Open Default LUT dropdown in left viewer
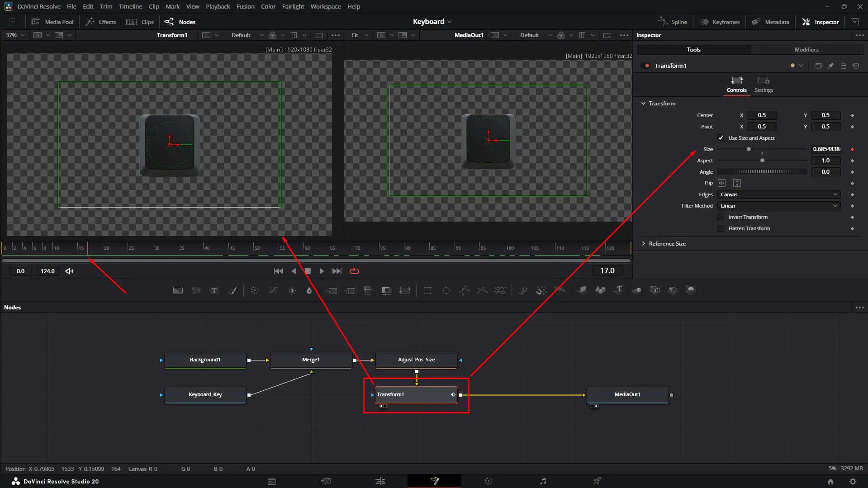The height and width of the screenshot is (488, 868). click(247, 35)
